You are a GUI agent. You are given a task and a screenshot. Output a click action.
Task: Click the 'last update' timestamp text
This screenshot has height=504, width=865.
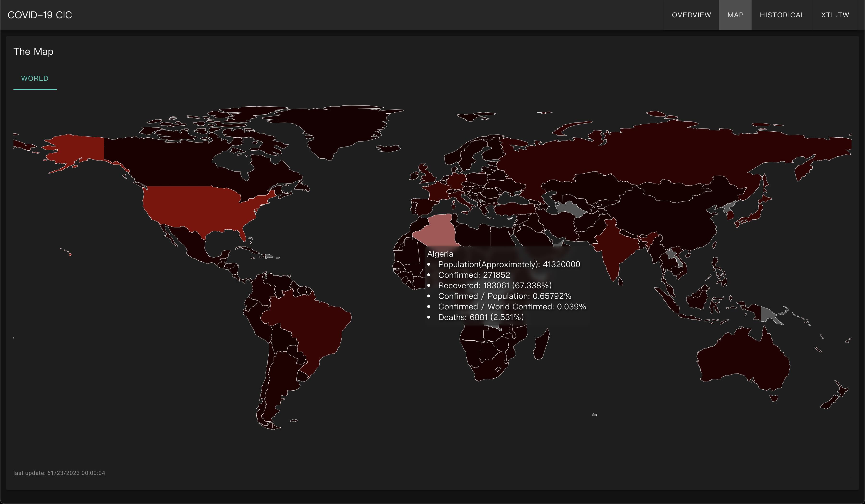coord(59,473)
